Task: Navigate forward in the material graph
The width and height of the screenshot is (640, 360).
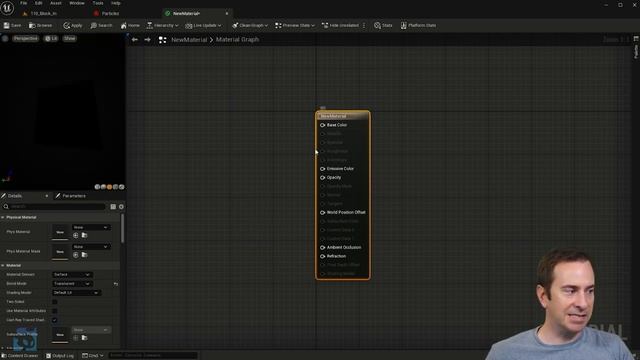Action: [x=147, y=40]
